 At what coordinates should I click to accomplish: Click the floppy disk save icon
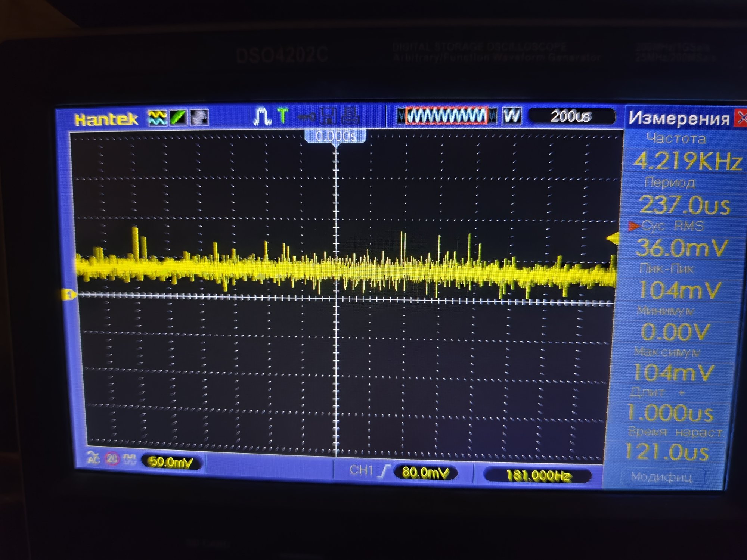click(x=328, y=116)
